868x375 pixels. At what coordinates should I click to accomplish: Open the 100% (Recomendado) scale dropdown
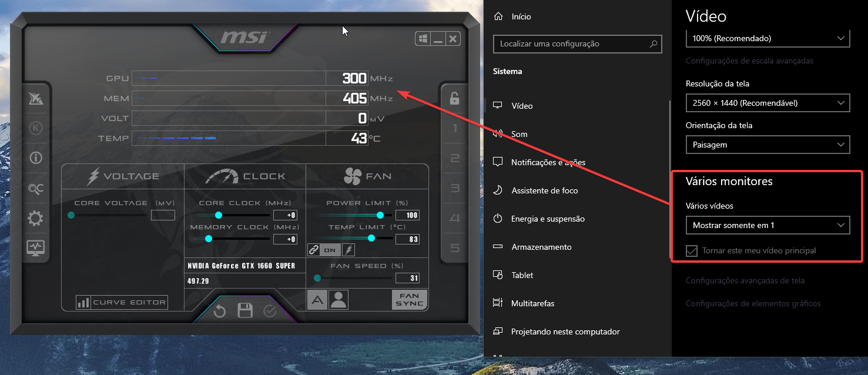click(768, 38)
